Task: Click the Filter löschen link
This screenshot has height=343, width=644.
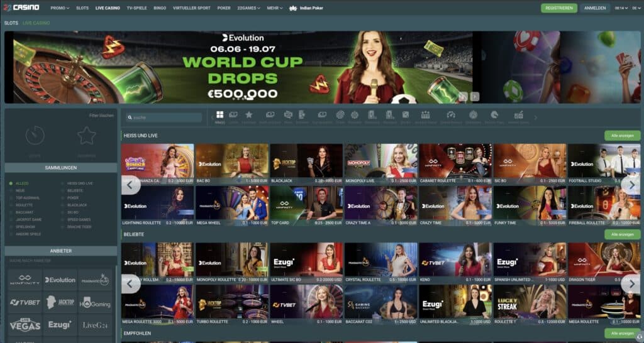Action: click(x=101, y=116)
